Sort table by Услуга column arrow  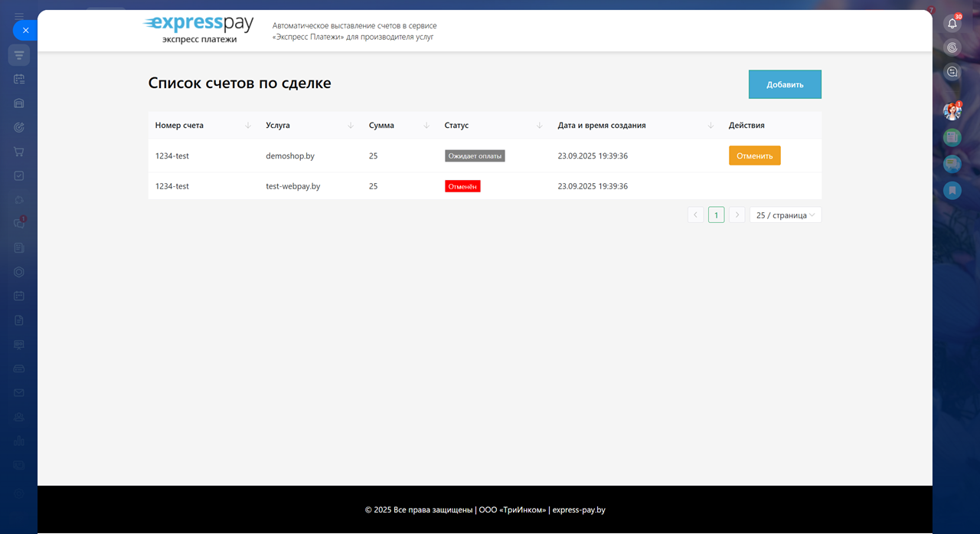tap(351, 126)
